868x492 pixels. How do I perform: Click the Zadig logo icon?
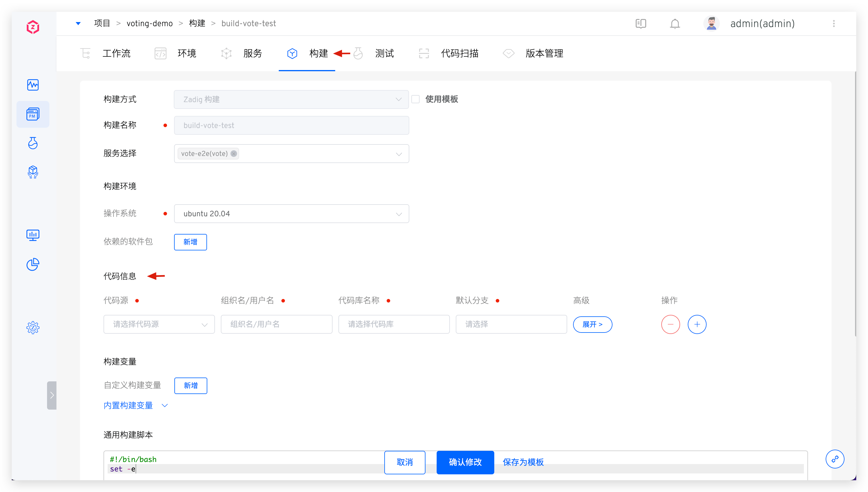[33, 27]
